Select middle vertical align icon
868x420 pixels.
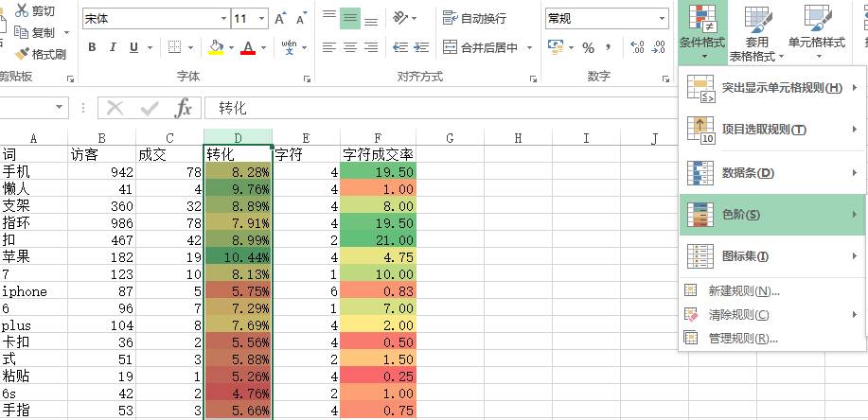click(x=350, y=18)
